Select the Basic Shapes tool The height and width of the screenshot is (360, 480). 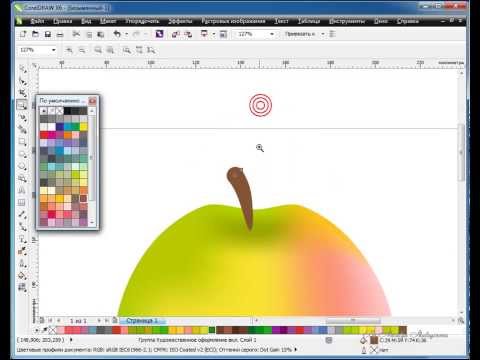(22, 178)
